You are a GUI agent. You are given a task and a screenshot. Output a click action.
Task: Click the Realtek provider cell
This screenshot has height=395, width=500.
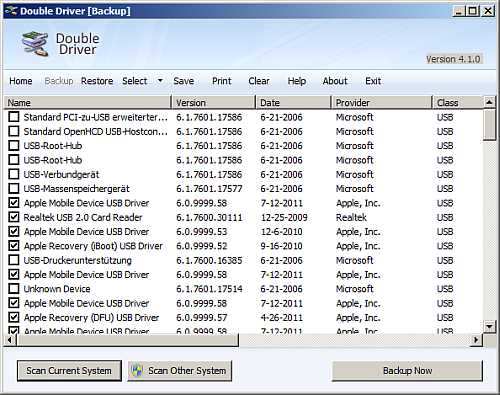click(x=351, y=217)
